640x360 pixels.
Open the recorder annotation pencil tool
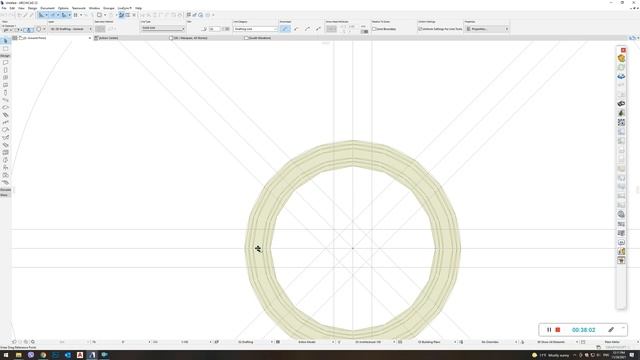[x=611, y=330]
